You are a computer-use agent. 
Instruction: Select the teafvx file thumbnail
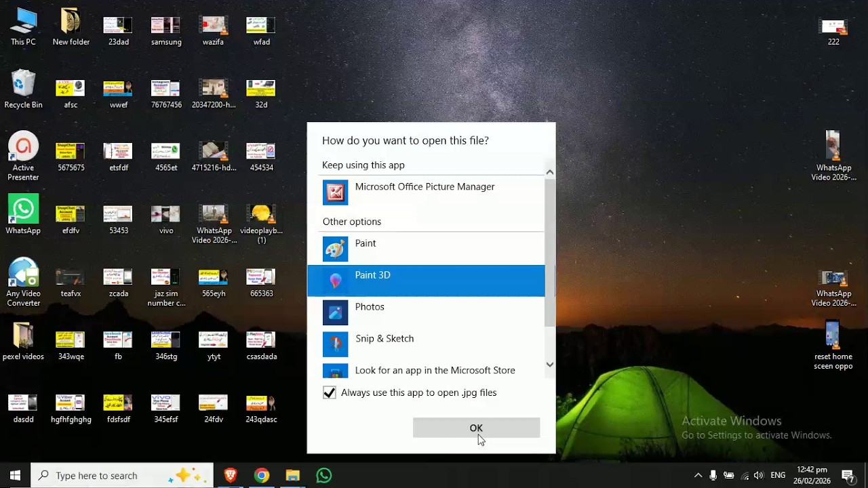[71, 283]
